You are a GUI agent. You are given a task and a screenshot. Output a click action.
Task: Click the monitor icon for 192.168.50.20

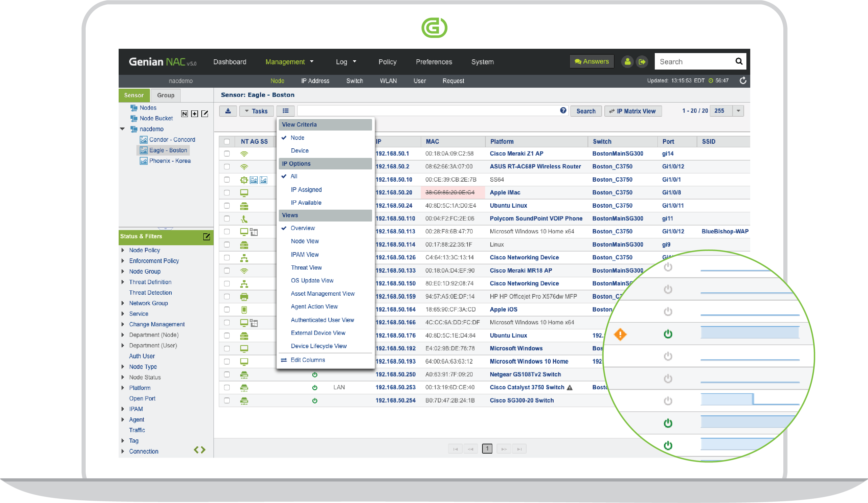[x=244, y=193]
